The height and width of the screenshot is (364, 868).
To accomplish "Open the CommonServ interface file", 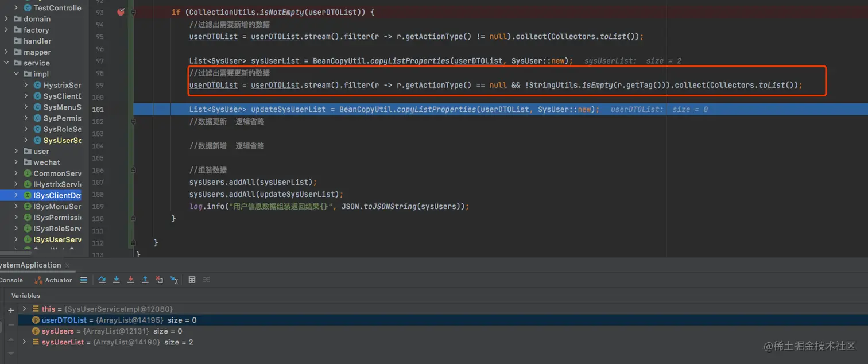I will [x=57, y=173].
